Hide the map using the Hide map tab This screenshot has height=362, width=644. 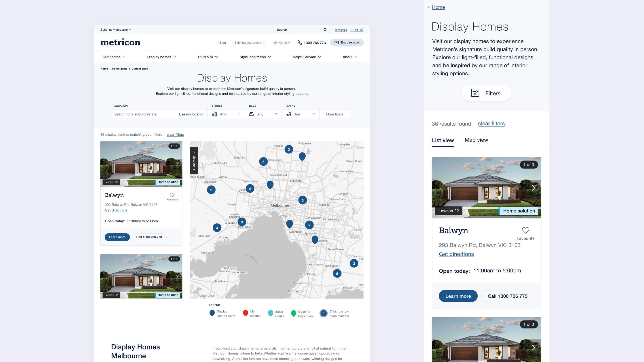click(x=194, y=160)
